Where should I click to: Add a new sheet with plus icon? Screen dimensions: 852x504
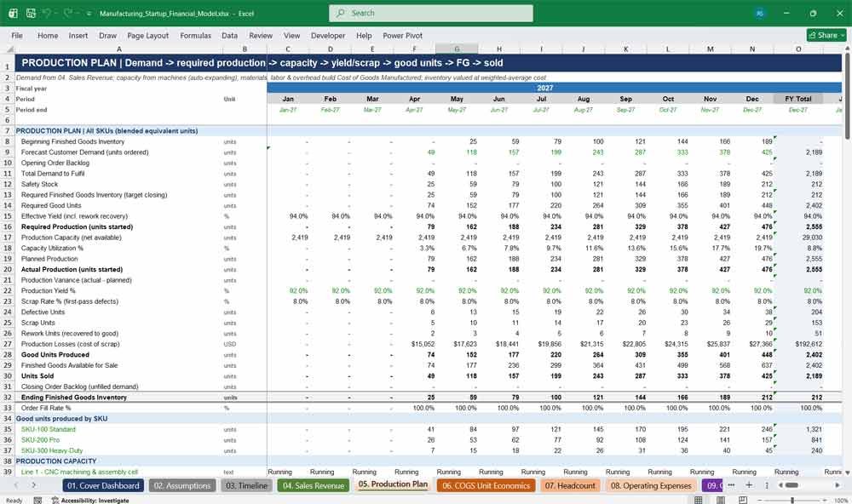tap(749, 485)
